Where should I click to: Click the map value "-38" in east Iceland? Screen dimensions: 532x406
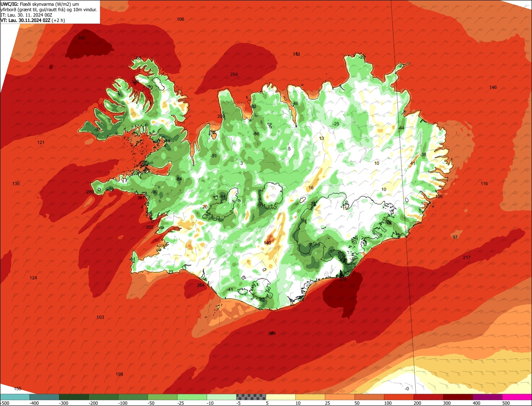click(423, 155)
